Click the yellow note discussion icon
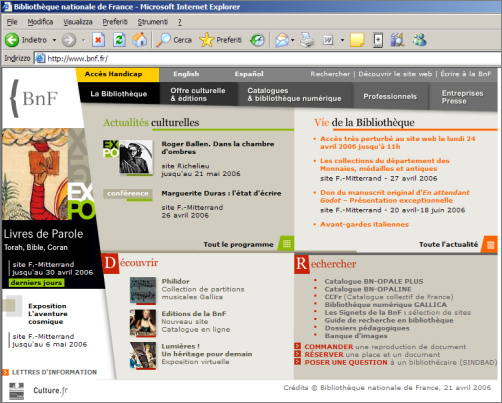 pos(357,40)
